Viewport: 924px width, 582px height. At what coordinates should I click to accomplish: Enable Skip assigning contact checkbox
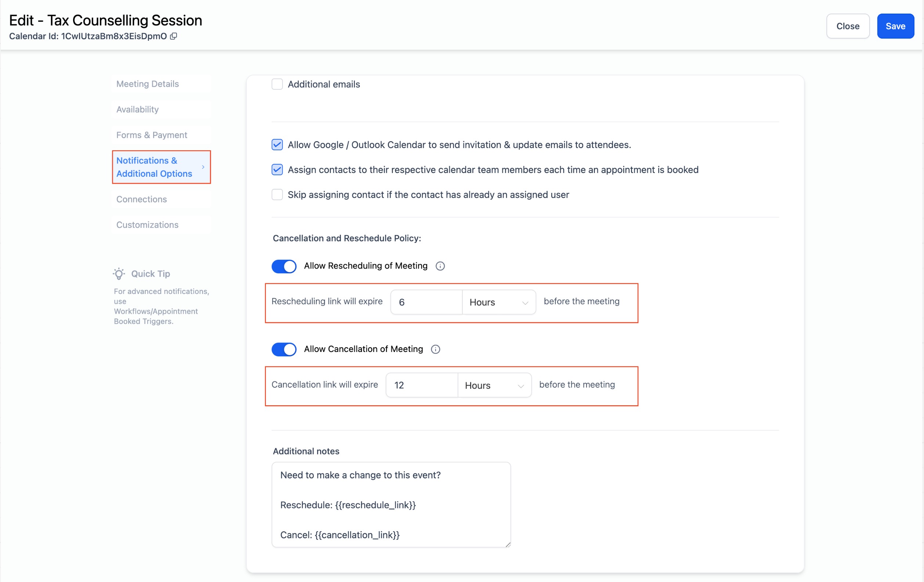click(x=277, y=195)
